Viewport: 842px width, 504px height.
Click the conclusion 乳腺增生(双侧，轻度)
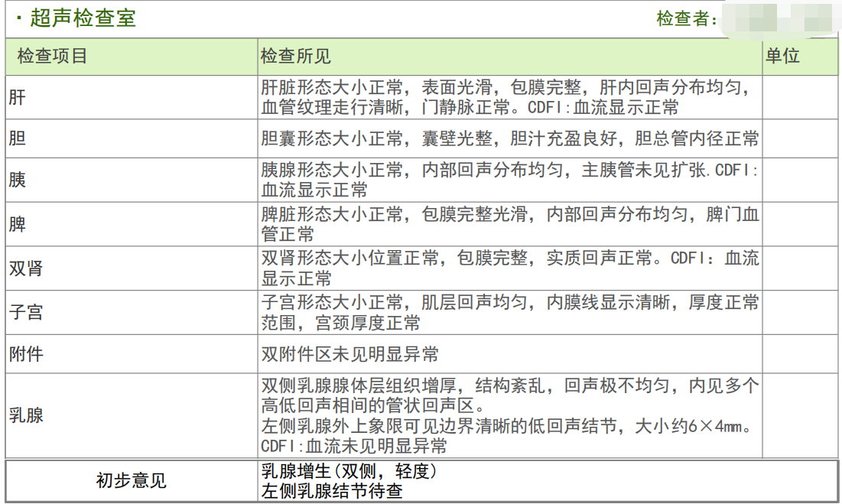point(349,471)
